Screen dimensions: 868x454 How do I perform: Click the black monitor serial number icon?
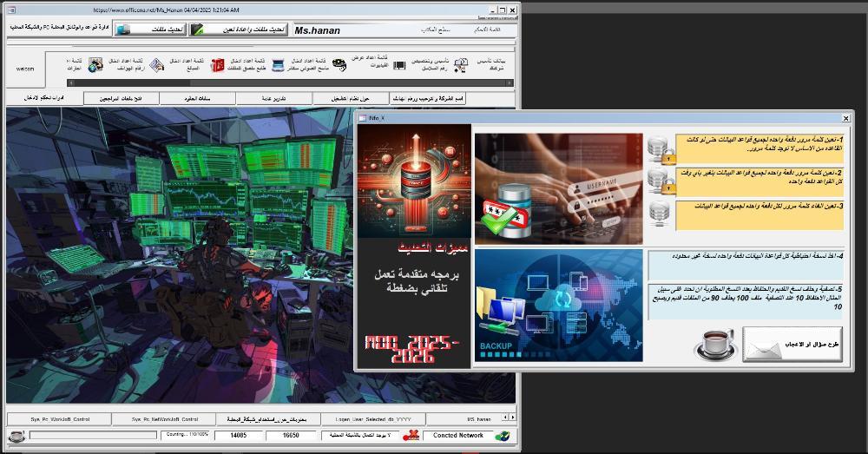pos(399,66)
